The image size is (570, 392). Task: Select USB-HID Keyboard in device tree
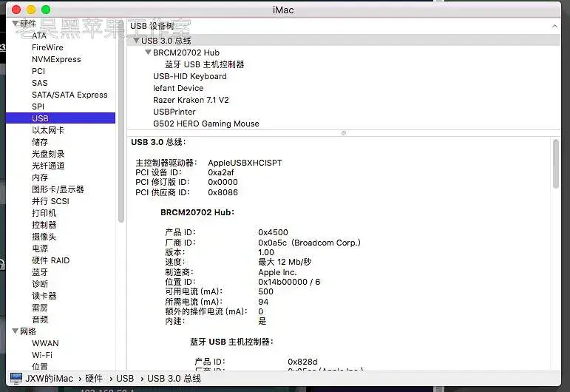pos(190,76)
